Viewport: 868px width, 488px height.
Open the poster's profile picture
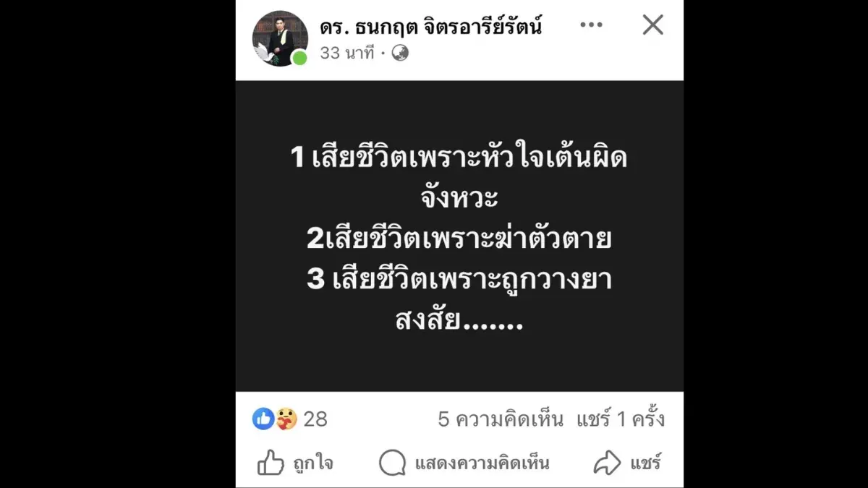tap(280, 38)
